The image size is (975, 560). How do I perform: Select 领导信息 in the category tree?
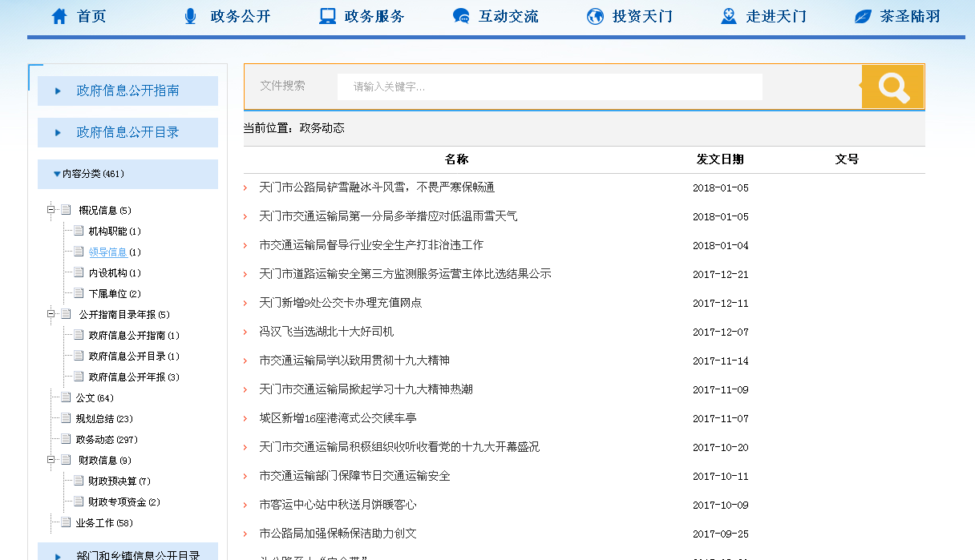click(x=107, y=252)
